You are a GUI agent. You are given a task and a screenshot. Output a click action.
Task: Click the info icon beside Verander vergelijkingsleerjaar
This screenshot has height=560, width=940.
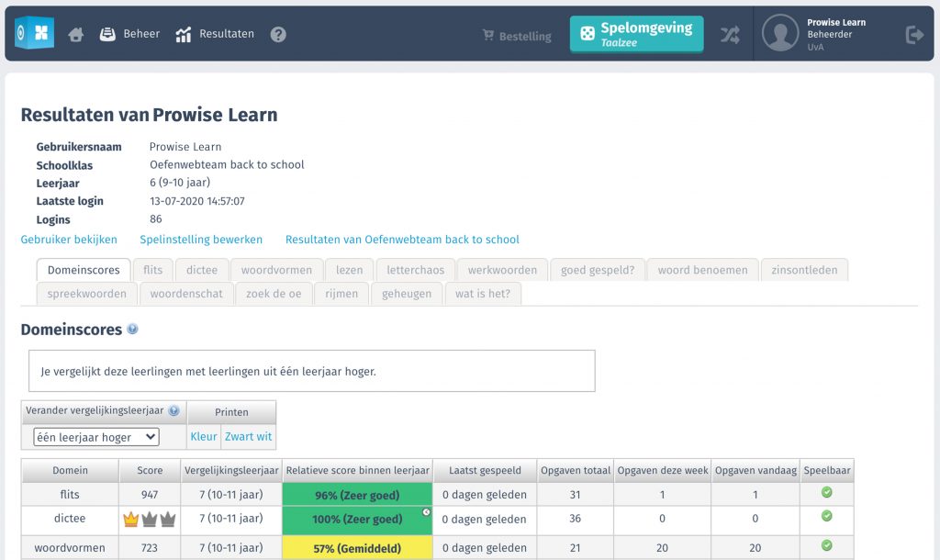click(x=173, y=410)
